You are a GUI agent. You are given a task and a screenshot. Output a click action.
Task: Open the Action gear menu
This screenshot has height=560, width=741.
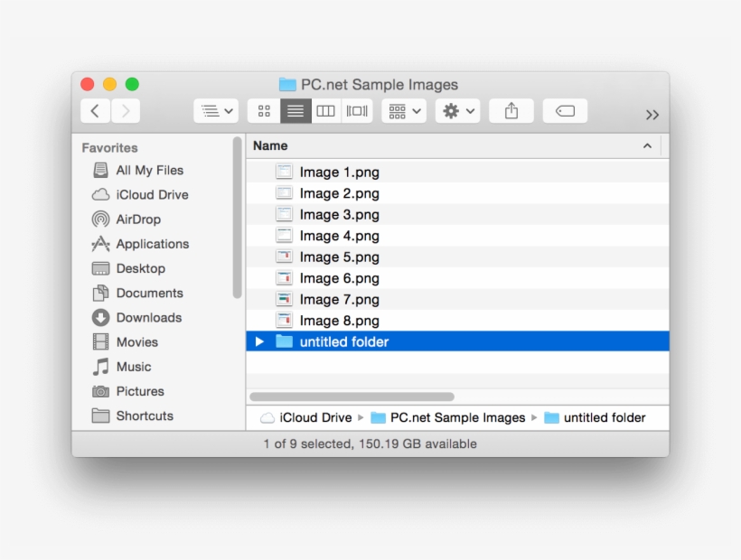pyautogui.click(x=457, y=111)
